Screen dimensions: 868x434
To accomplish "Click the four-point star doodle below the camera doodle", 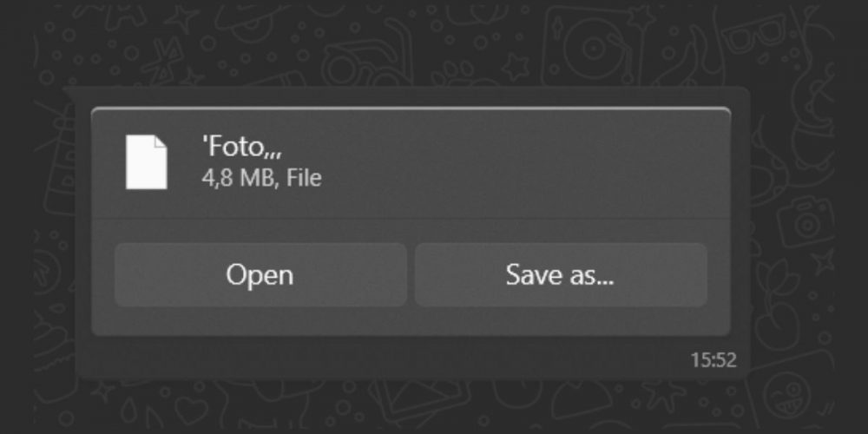I will (x=823, y=261).
